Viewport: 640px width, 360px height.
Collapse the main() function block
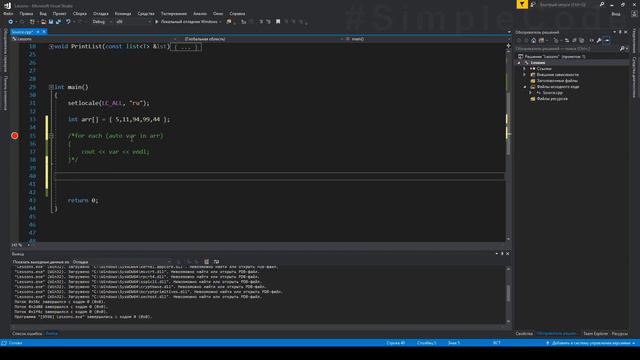coord(51,87)
